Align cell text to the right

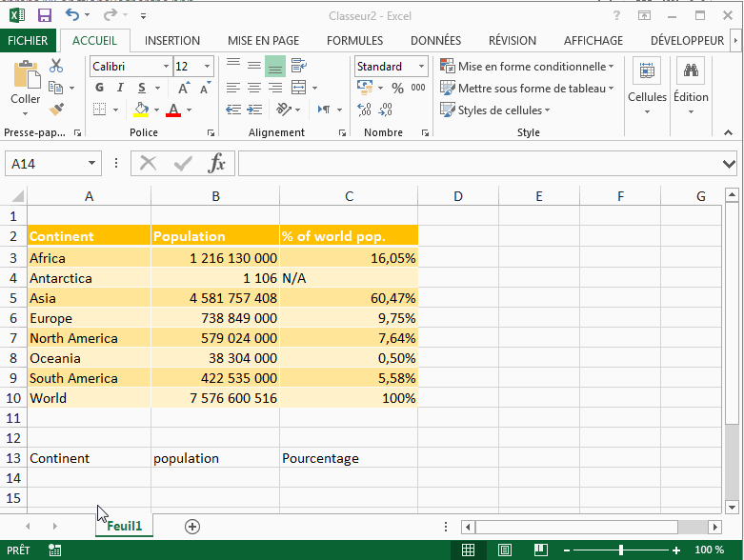(x=275, y=88)
